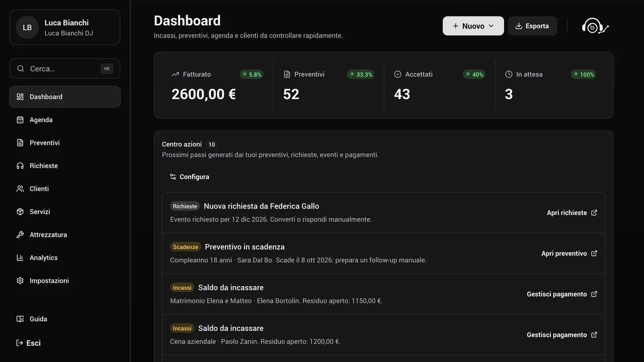This screenshot has width=644, height=362.
Task: Click the plus icon on the Nuovo button
Action: click(455, 26)
